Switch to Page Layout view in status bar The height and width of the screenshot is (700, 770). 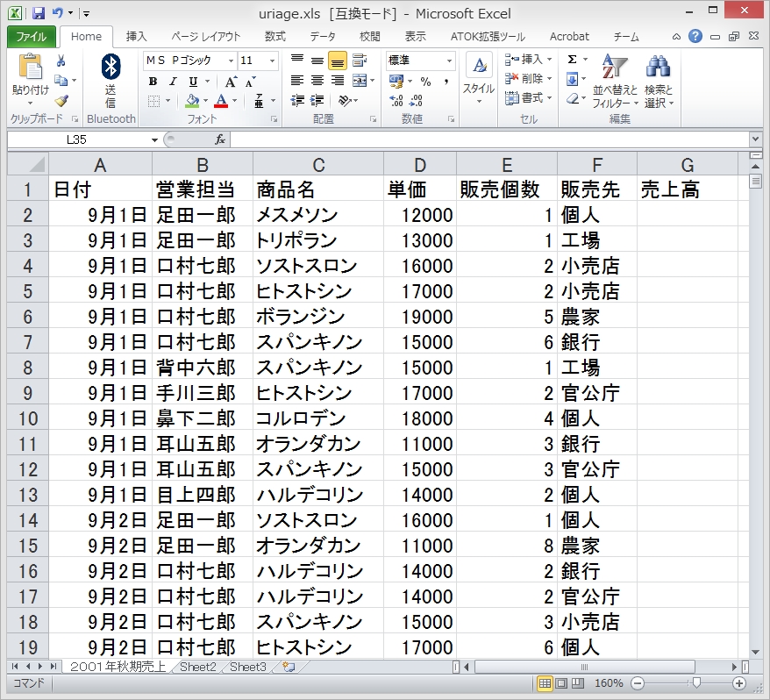pyautogui.click(x=560, y=683)
